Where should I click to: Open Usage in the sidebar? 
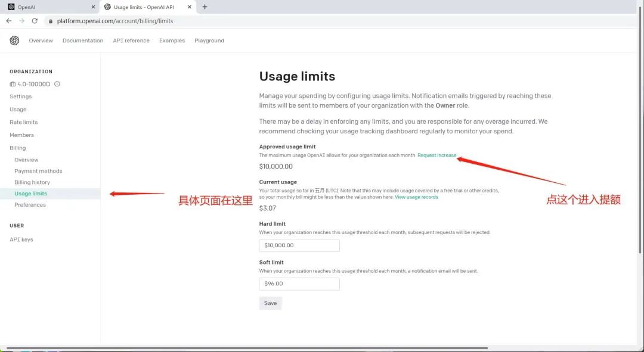point(18,110)
